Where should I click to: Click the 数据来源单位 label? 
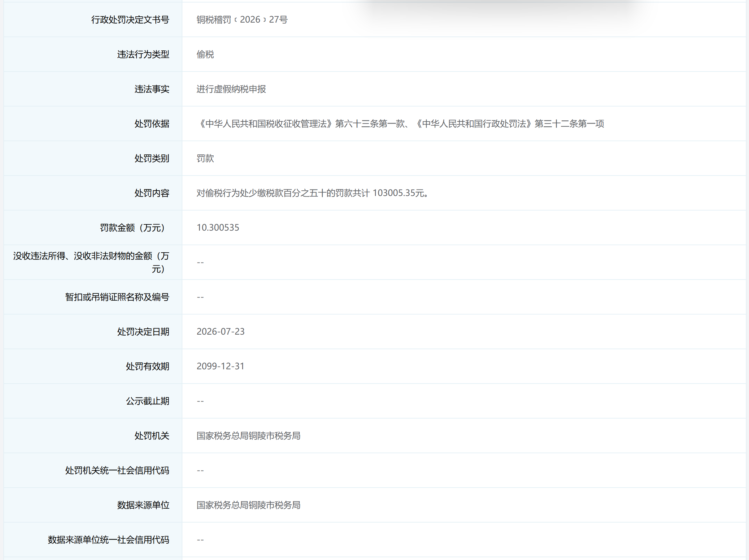point(143,505)
